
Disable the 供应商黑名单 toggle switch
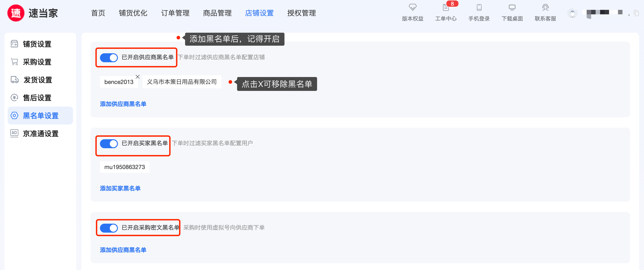[109, 58]
